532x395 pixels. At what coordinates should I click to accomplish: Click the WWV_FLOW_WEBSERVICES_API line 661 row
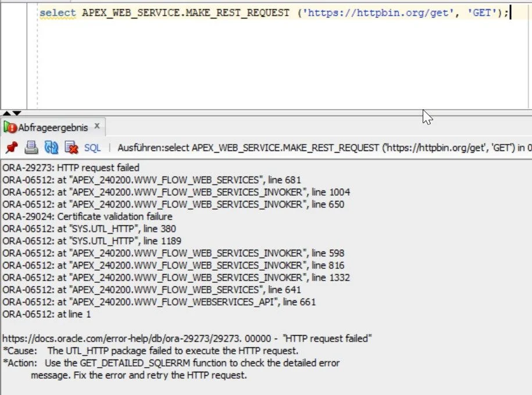[x=159, y=301]
